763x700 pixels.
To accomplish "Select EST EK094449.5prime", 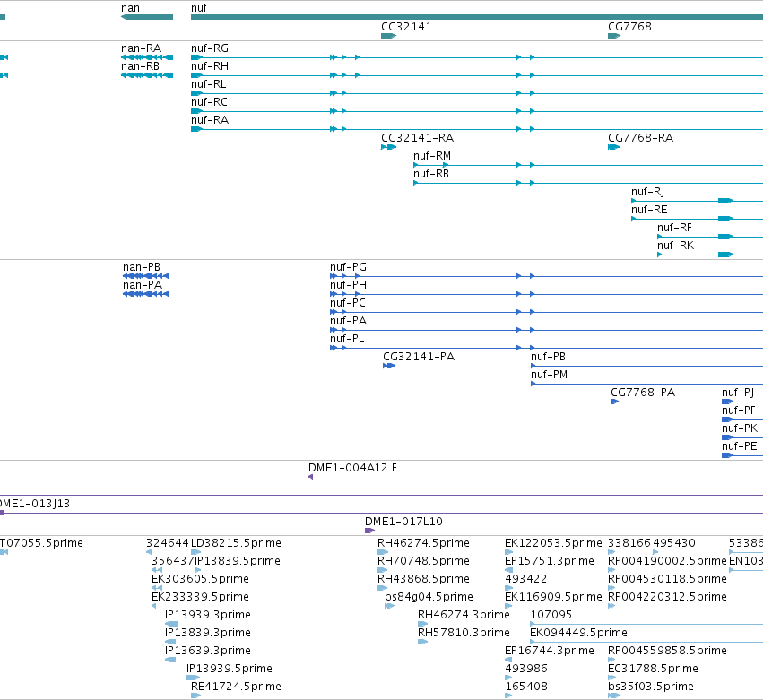I will 578,634.
